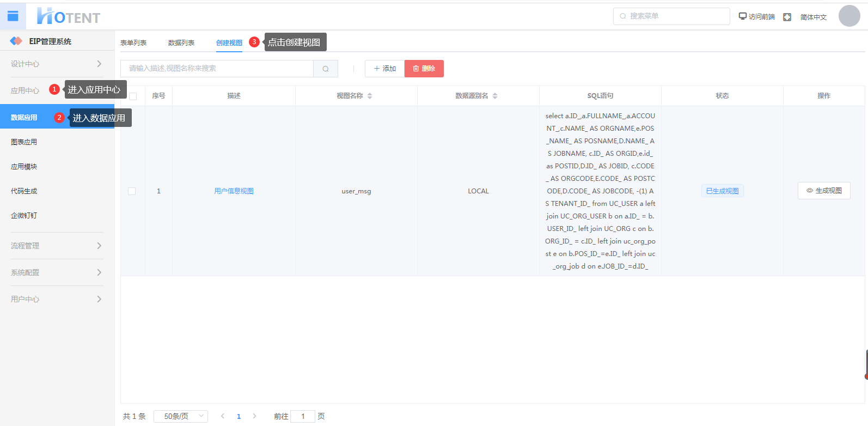Click the 操作 column header
Viewport: 868px width, 426px height.
coord(824,96)
